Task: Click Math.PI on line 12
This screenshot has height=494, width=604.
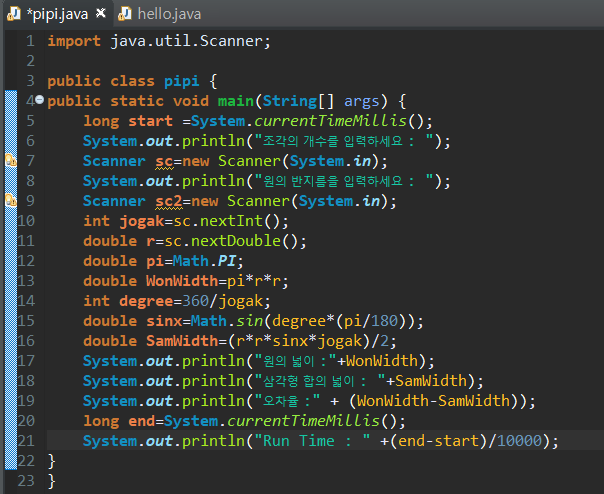Action: [x=204, y=261]
